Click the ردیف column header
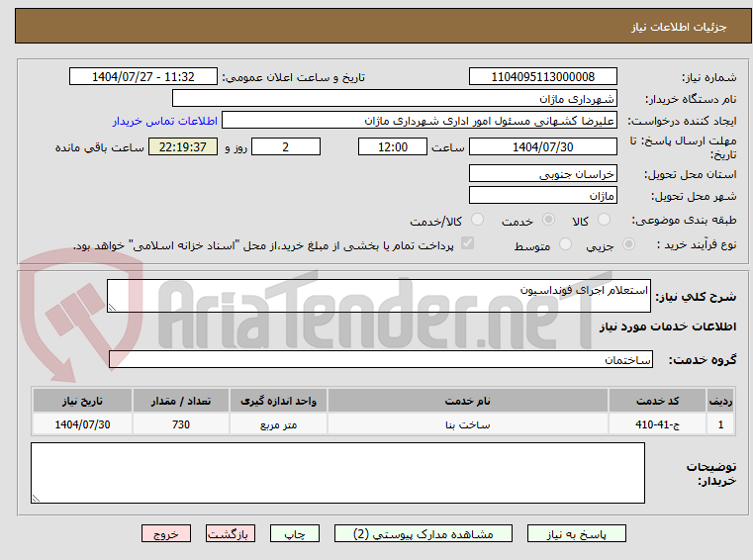This screenshot has width=753, height=560. tap(720, 401)
